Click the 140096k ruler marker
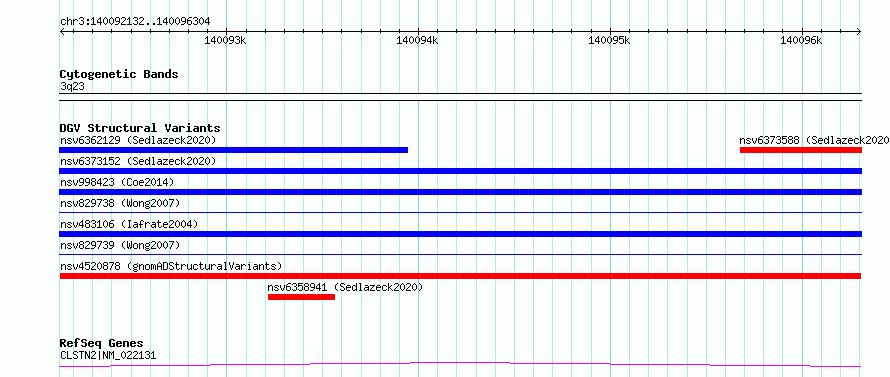The image size is (890, 377). click(801, 40)
